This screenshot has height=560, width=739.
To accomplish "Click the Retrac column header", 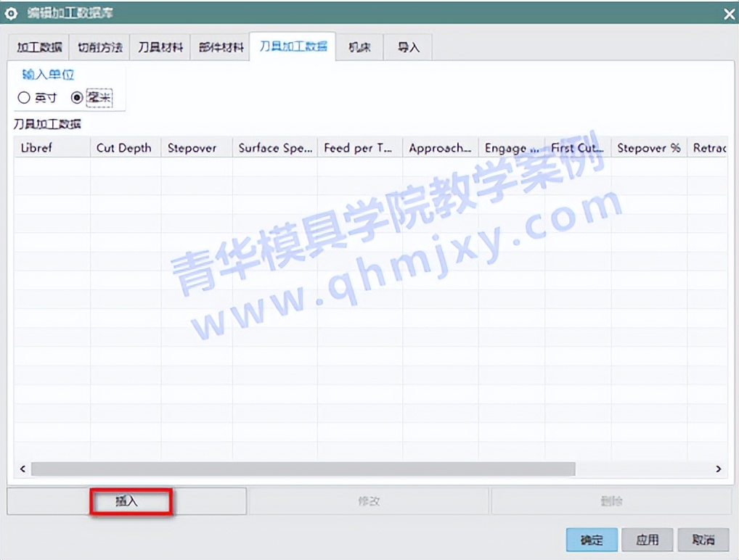I will point(708,148).
